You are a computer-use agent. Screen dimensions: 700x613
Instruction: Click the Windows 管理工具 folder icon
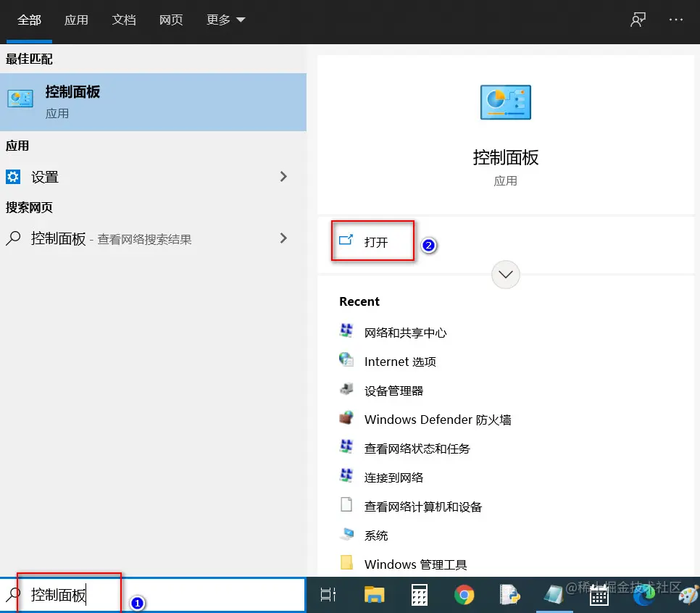pos(346,562)
